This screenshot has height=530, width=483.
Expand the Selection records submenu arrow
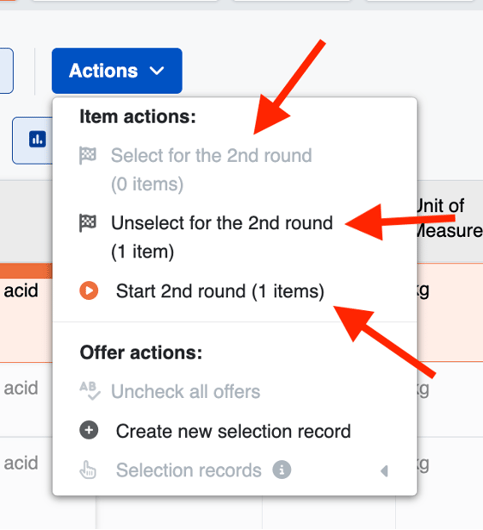coord(384,471)
